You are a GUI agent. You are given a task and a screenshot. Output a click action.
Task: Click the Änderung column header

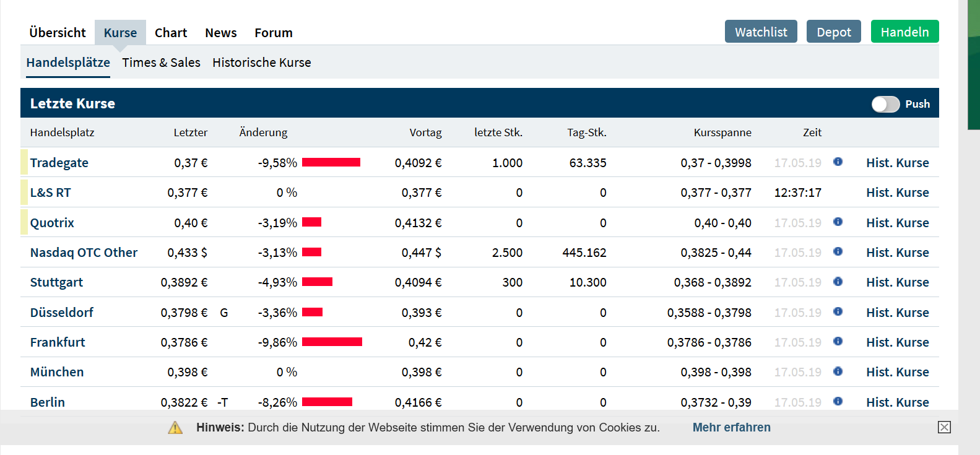[263, 132]
